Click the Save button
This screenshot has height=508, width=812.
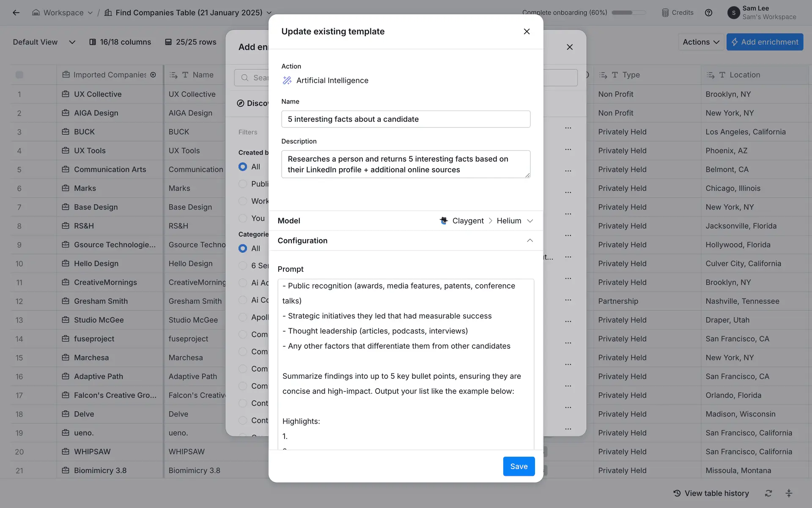[x=518, y=466]
